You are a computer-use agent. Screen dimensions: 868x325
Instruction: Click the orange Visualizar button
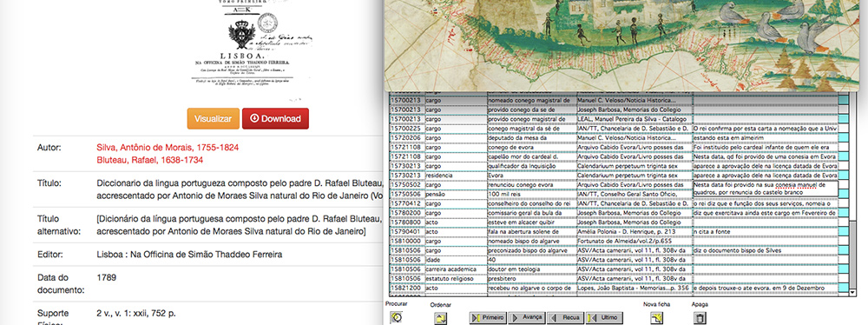coord(214,119)
